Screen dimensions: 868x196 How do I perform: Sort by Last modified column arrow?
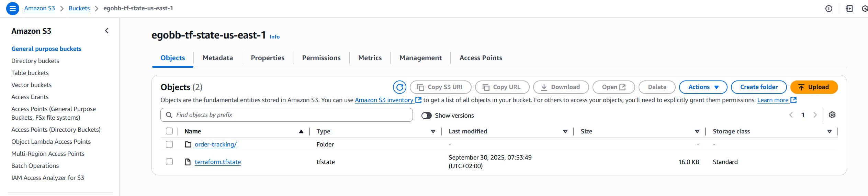[x=565, y=131]
